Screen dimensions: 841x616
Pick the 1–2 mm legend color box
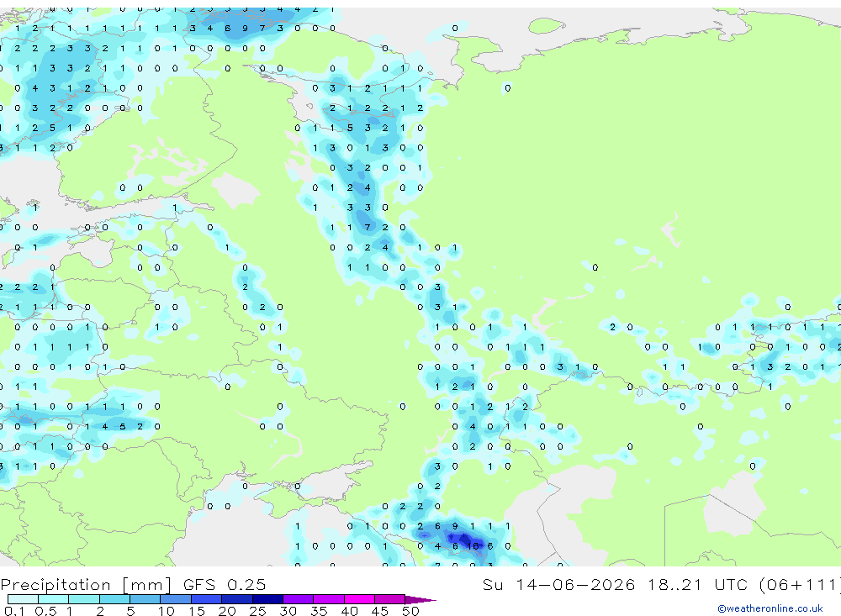(x=84, y=599)
